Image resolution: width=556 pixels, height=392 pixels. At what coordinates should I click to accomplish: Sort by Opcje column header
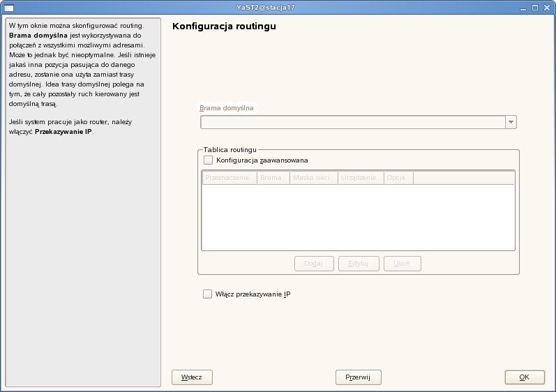pos(398,178)
